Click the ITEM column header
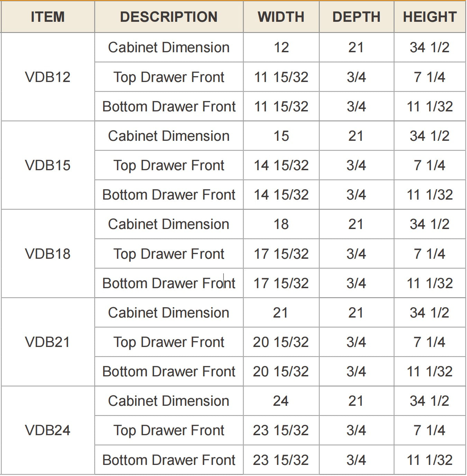 (48, 17)
